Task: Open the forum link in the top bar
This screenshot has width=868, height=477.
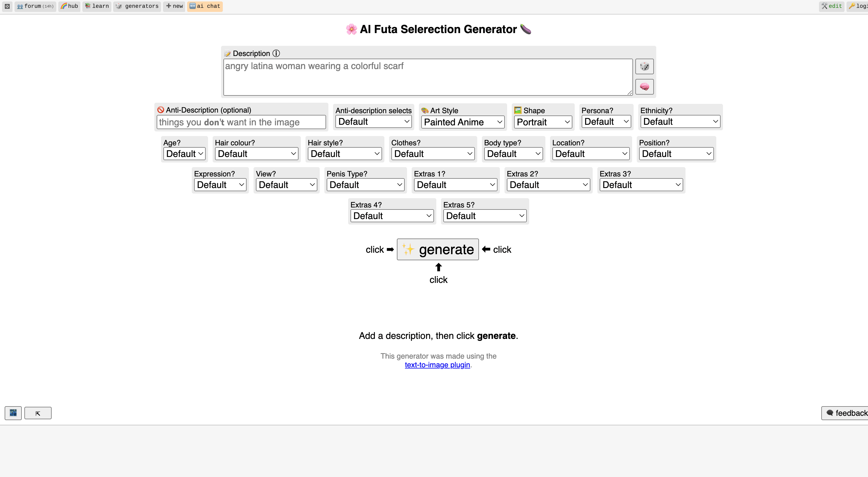Action: (35, 6)
